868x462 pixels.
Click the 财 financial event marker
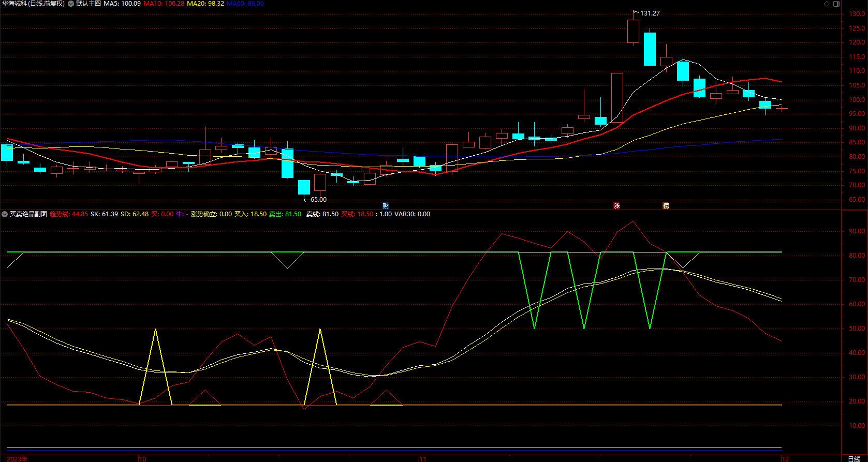[x=386, y=206]
